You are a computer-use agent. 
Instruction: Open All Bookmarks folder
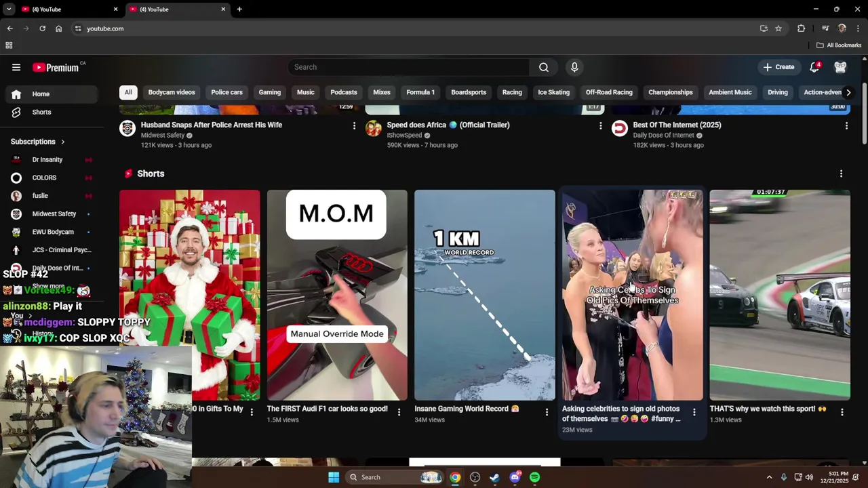pyautogui.click(x=839, y=45)
